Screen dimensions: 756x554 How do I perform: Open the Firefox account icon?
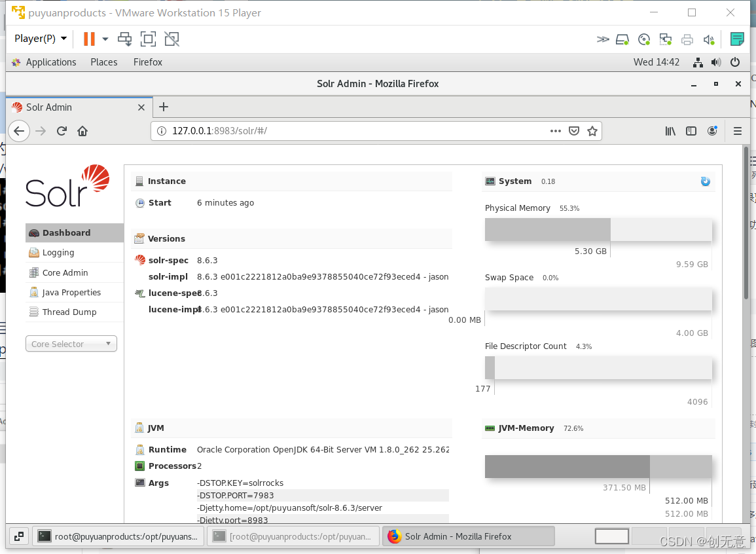(712, 131)
